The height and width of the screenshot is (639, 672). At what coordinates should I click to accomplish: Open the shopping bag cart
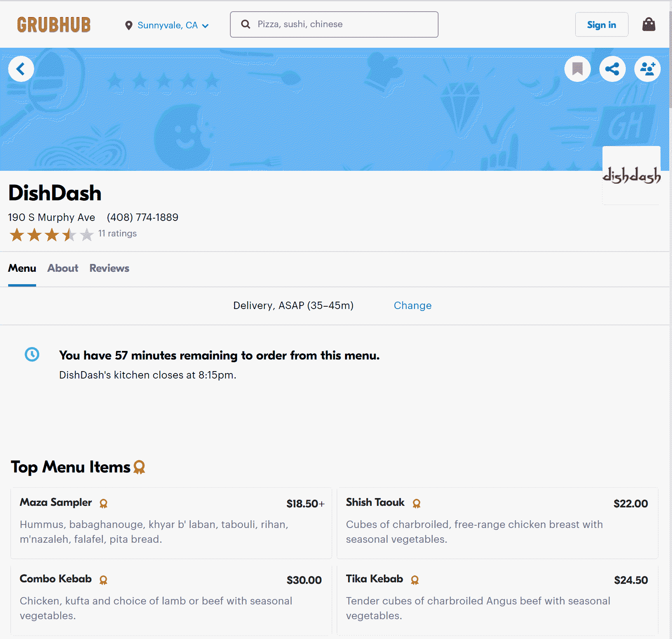pos(648,24)
